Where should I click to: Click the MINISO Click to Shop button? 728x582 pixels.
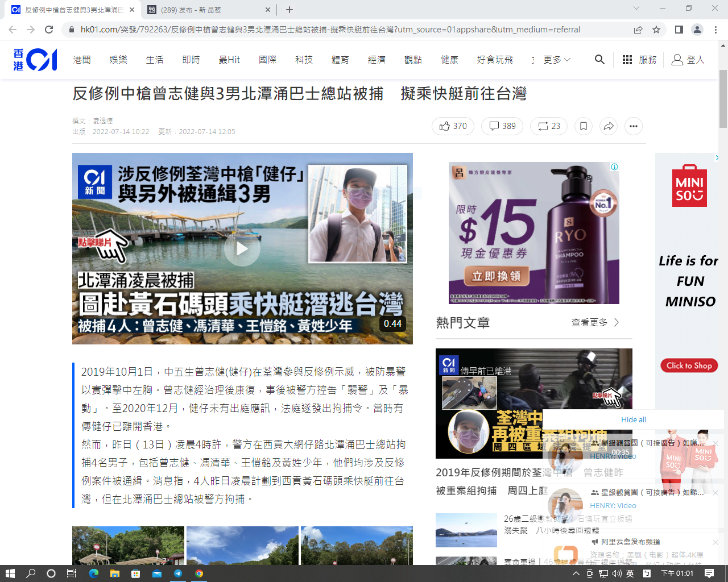pyautogui.click(x=689, y=365)
